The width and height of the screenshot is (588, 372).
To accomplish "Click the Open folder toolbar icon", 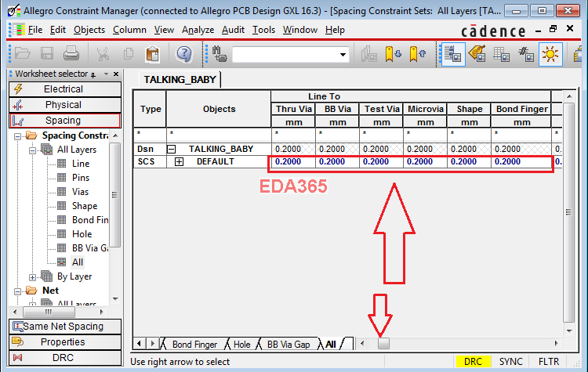I will (x=23, y=54).
